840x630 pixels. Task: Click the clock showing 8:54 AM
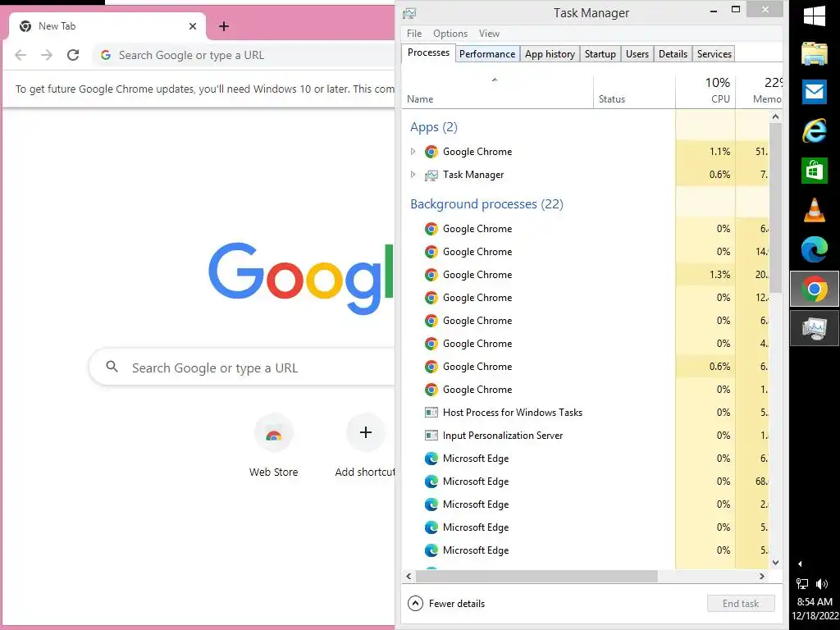point(815,601)
